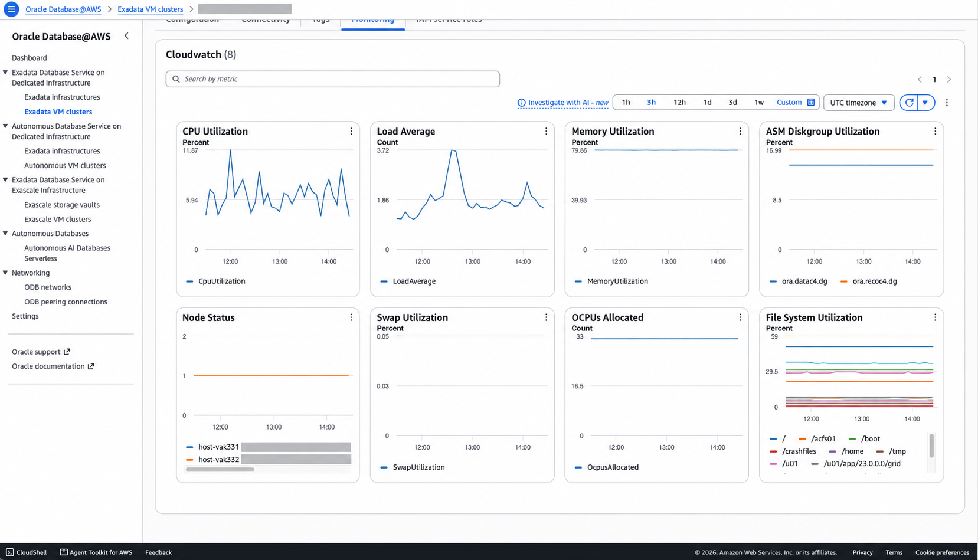Click the external link icon for Oracle support
Viewport: 978px width, 560px height.
(x=67, y=352)
